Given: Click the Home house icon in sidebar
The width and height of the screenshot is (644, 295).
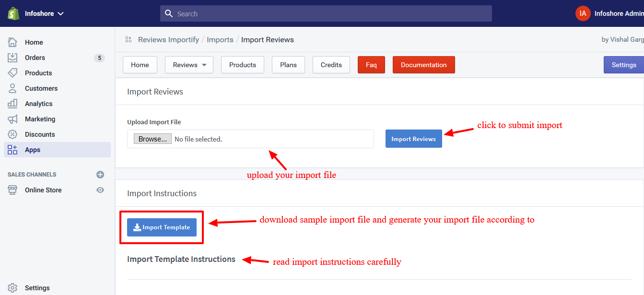Looking at the screenshot, I should [12, 42].
